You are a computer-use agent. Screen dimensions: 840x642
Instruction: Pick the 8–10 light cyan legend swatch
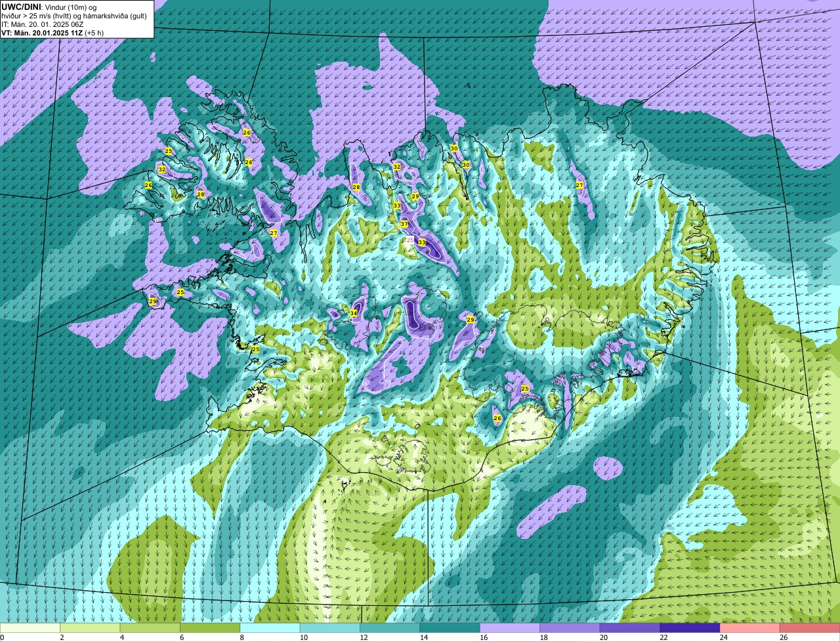pyautogui.click(x=270, y=628)
